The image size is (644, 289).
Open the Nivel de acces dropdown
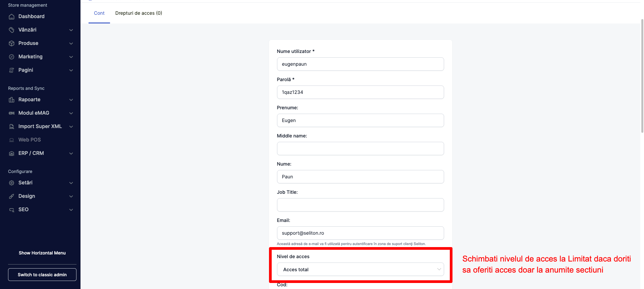[360, 270]
